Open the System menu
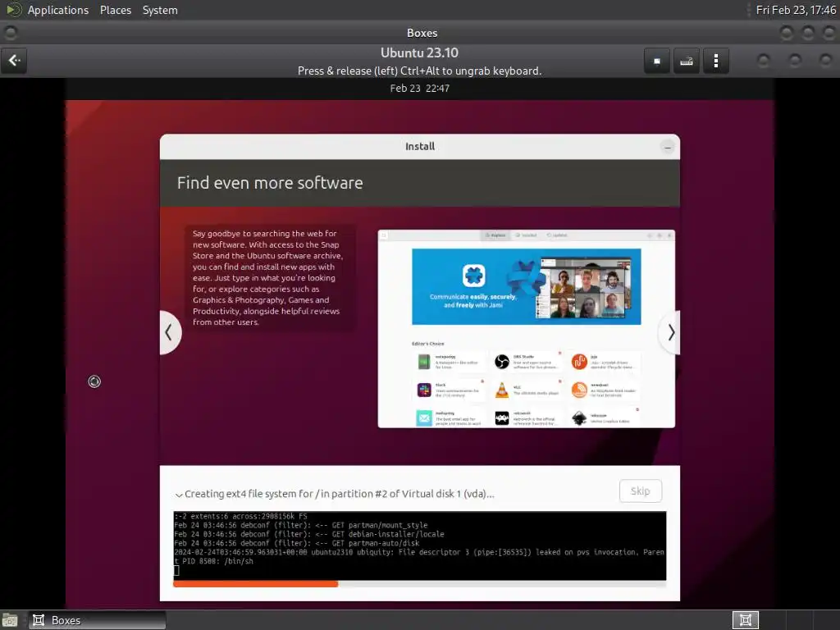 (x=160, y=10)
